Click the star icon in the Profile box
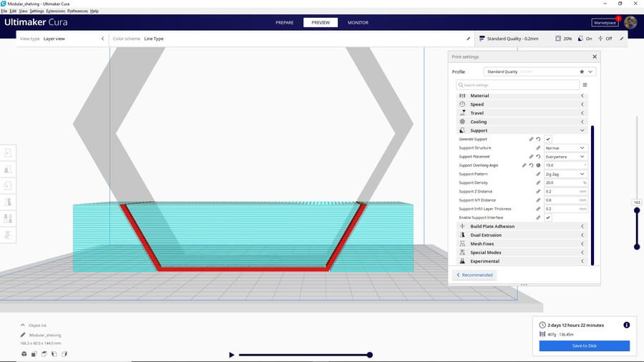The height and width of the screenshot is (362, 644). point(581,72)
